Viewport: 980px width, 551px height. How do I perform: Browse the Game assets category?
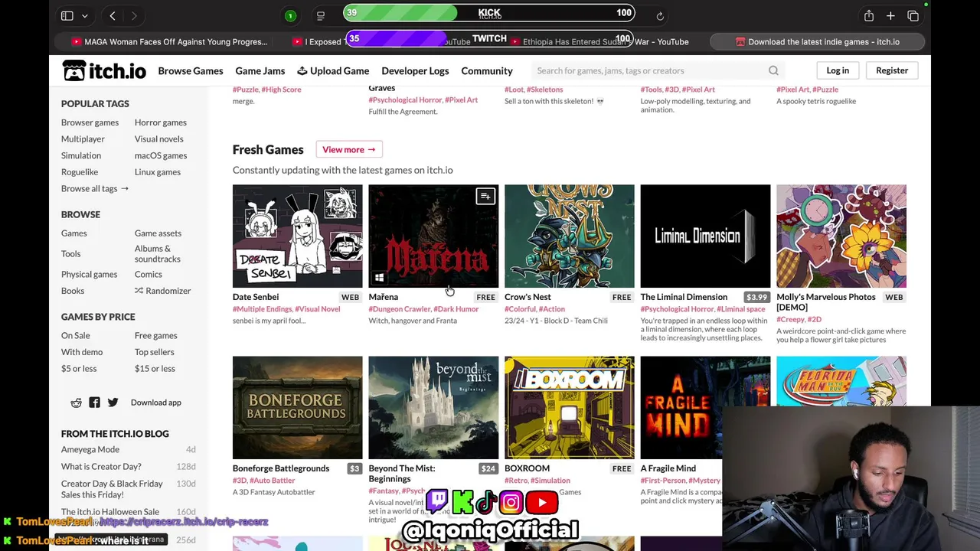pyautogui.click(x=158, y=233)
